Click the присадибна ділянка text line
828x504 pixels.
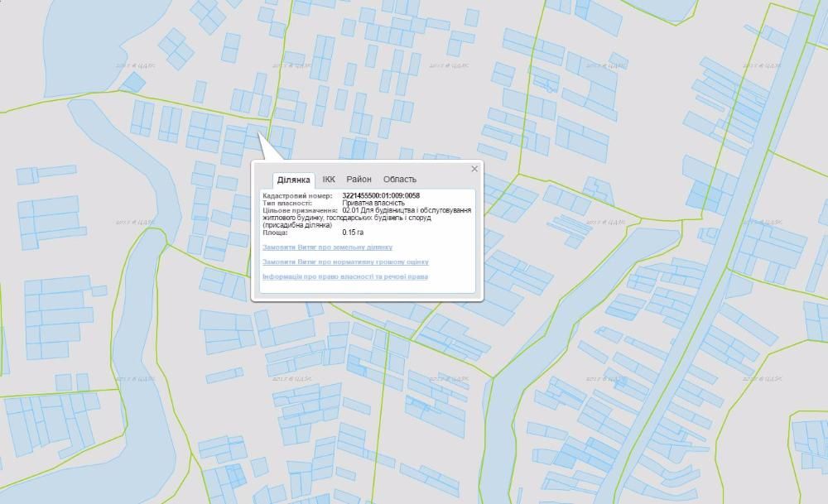tap(297, 225)
